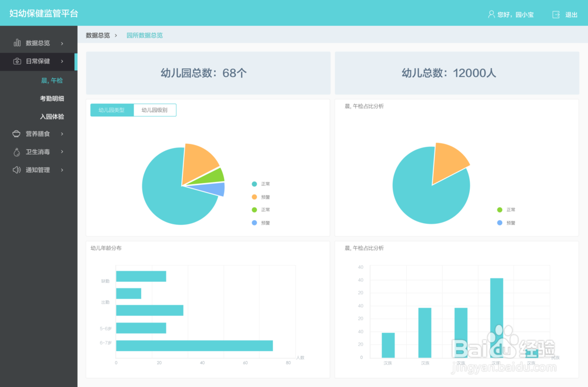This screenshot has width=588, height=387.
Task: Click the green 正常 legend dot, right pie
Action: pyautogui.click(x=499, y=210)
